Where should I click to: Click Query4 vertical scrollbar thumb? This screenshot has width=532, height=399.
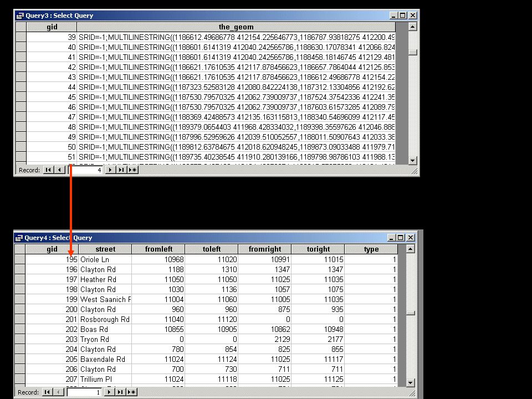pyautogui.click(x=411, y=313)
